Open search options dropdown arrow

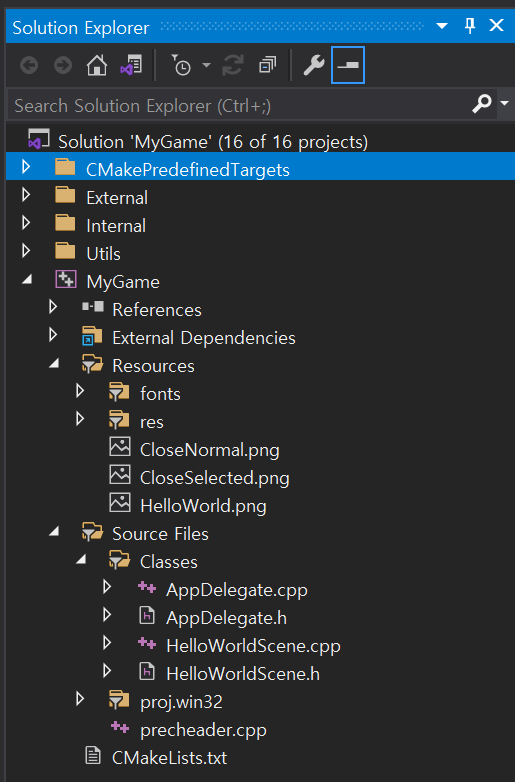coord(505,103)
